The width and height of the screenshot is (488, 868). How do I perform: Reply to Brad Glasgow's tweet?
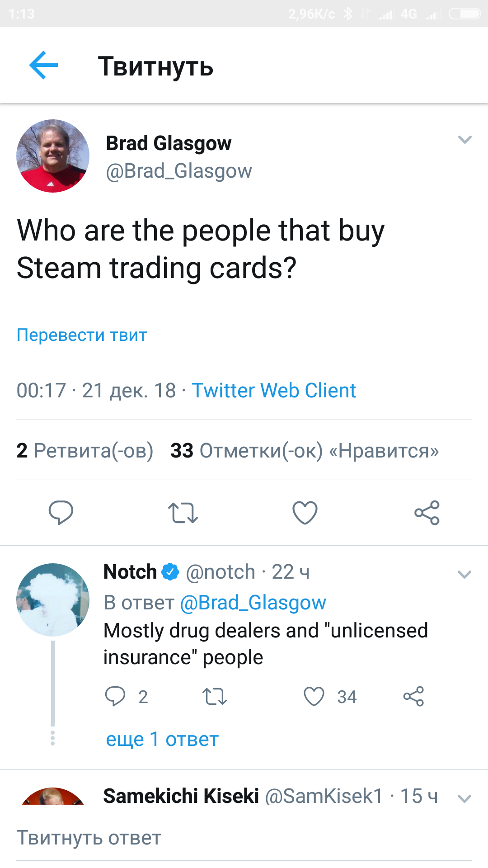(61, 513)
